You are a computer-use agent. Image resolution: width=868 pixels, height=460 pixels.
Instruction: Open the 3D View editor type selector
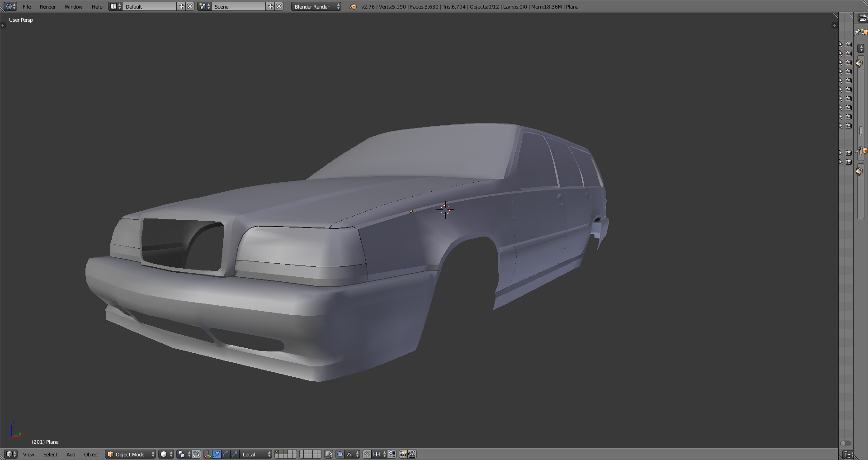click(x=11, y=454)
